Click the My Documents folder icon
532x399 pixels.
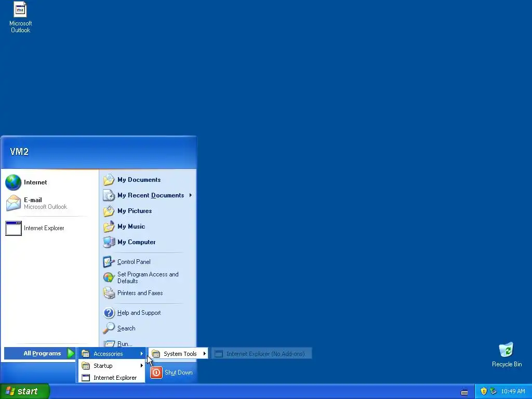click(x=109, y=180)
